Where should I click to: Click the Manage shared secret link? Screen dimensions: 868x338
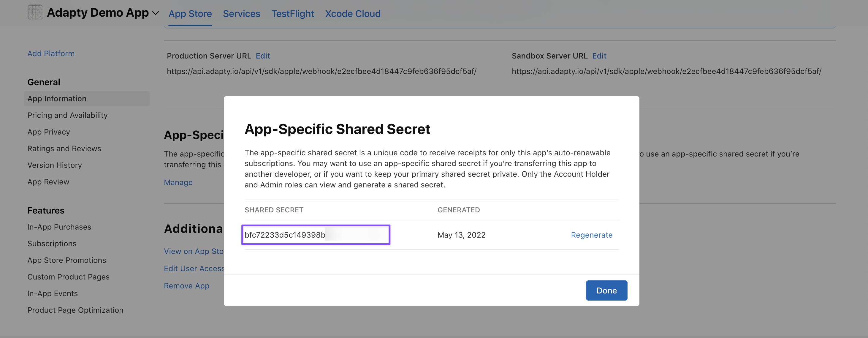point(178,182)
